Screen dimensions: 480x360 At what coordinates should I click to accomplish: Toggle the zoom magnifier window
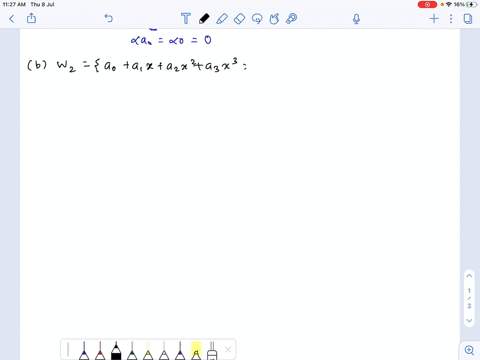[x=469, y=350]
